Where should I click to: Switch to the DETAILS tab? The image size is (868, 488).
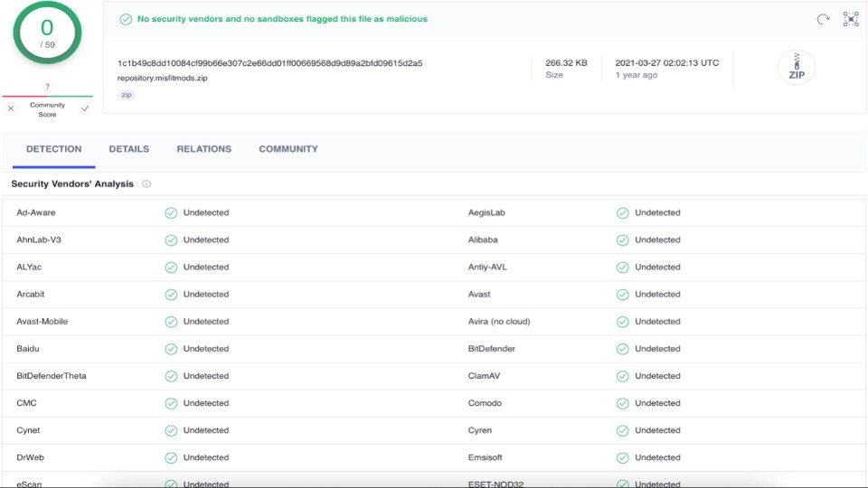point(129,149)
